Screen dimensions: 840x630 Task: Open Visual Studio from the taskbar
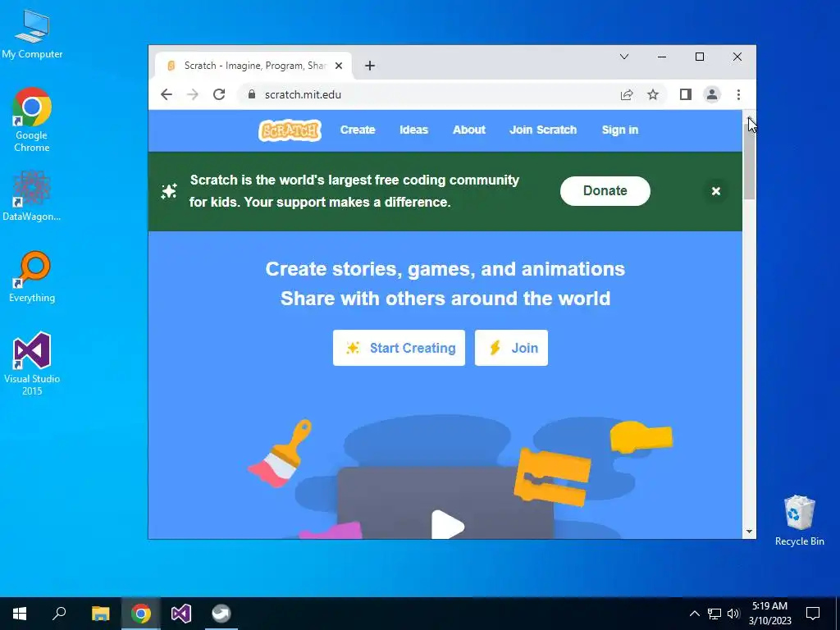[x=181, y=614]
